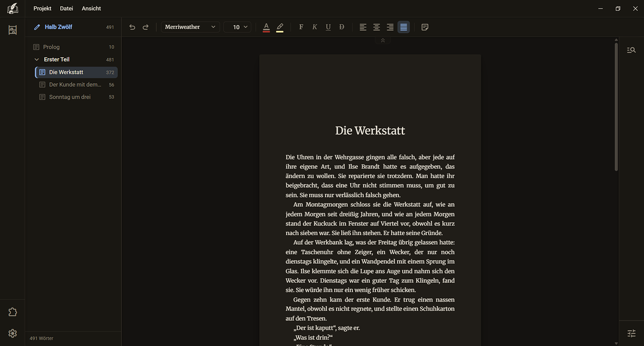Open the Der Kunde mit dem... scene
The height and width of the screenshot is (346, 644).
tap(76, 84)
